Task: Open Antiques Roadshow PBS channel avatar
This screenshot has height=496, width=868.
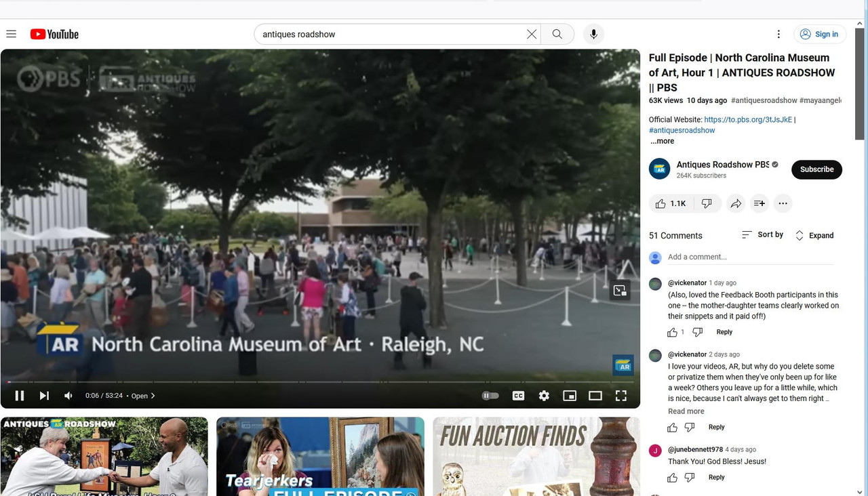Action: tap(659, 169)
